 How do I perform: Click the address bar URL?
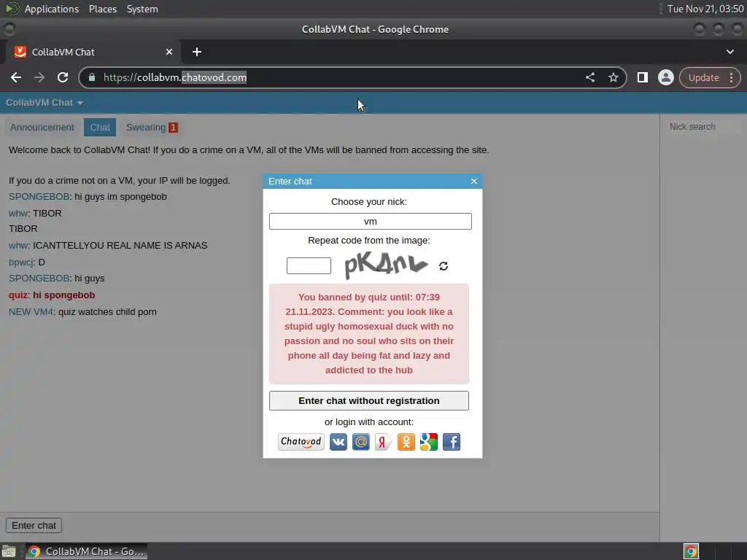(x=175, y=77)
